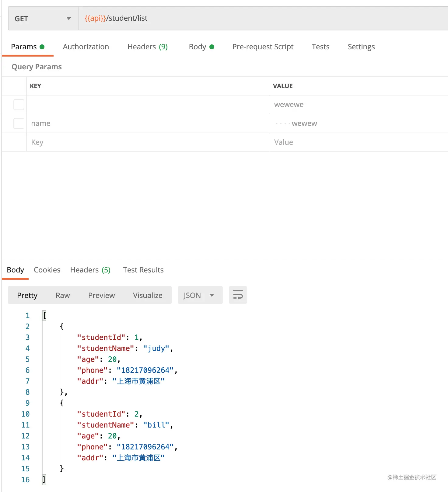Click the name key cell
The height and width of the screenshot is (492, 448).
(x=148, y=123)
